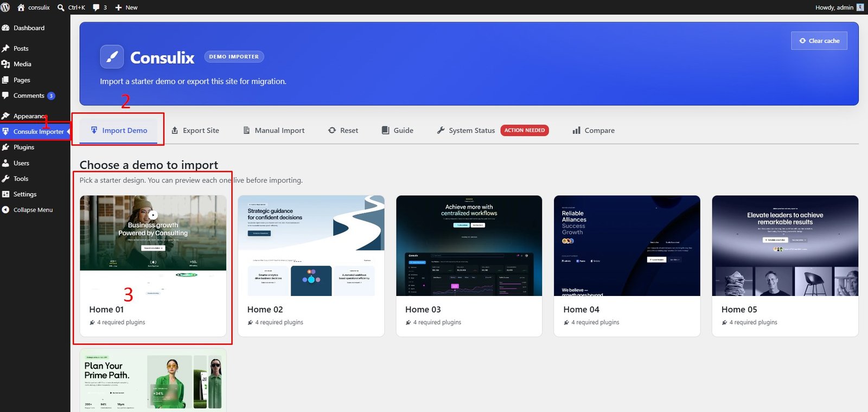
Task: Open the Users menu link
Action: tap(21, 163)
